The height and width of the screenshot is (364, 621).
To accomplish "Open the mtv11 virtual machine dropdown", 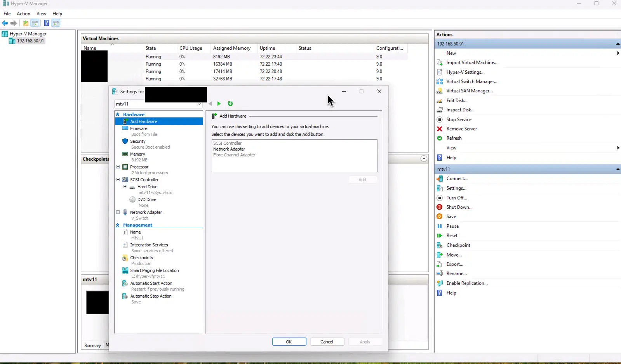I will pos(199,104).
